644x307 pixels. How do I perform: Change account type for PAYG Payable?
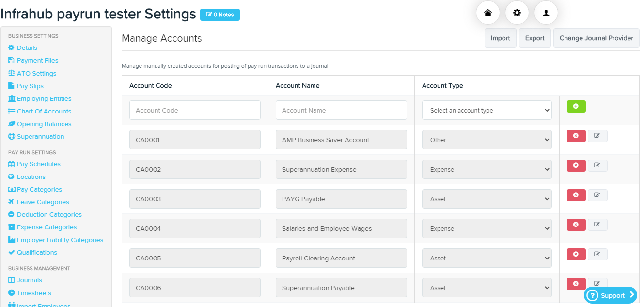click(x=487, y=199)
